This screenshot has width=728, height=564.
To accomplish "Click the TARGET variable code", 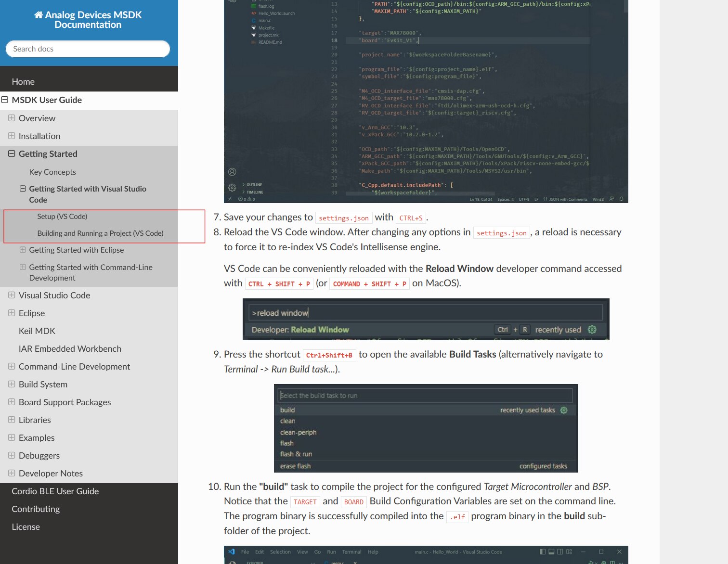I will click(305, 502).
